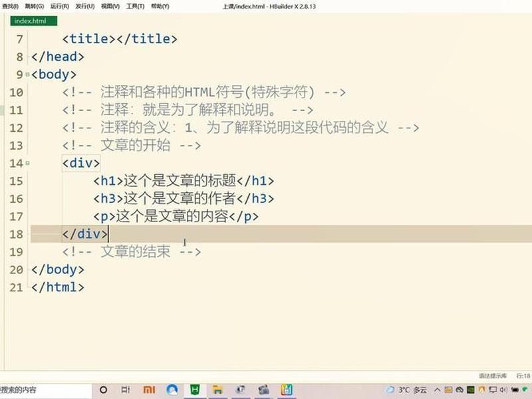Click the weather widget showing 3°C 多云
This screenshot has width=532, height=399.
407,390
